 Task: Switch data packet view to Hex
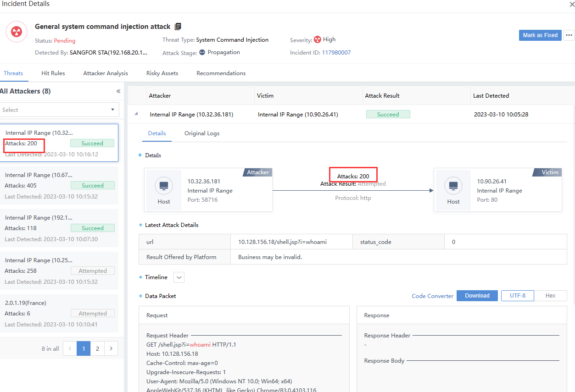click(550, 296)
